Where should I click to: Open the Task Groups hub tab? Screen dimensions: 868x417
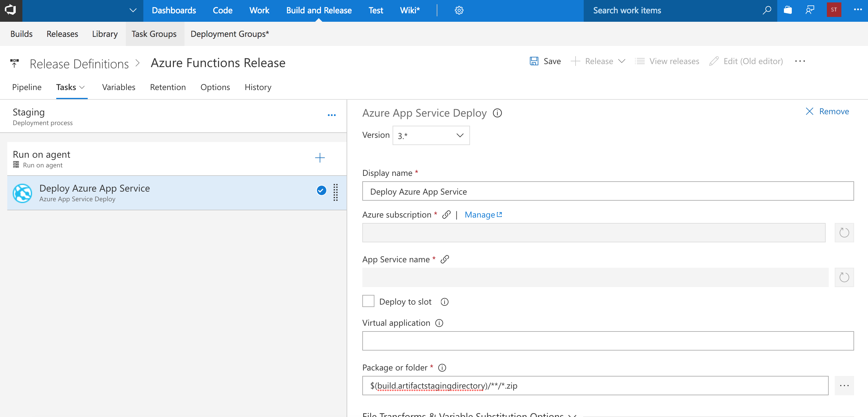154,34
